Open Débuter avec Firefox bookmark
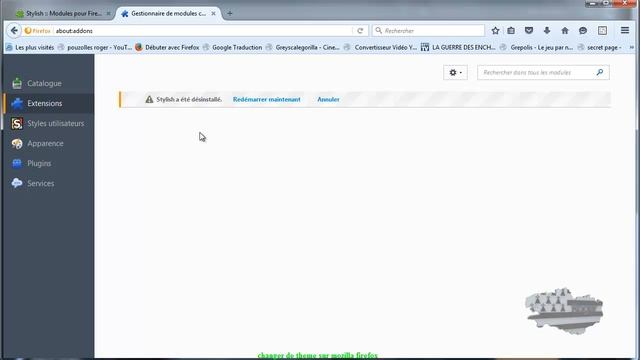 click(x=167, y=47)
